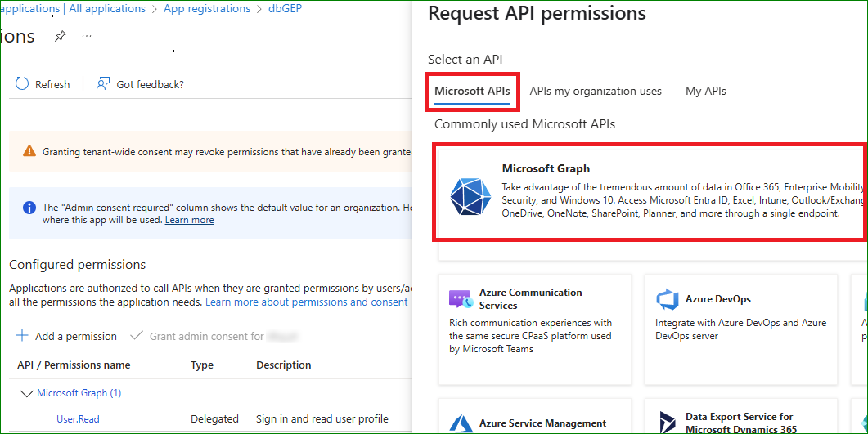Open Learn more about permissions and consent
The height and width of the screenshot is (434, 868).
(x=306, y=302)
